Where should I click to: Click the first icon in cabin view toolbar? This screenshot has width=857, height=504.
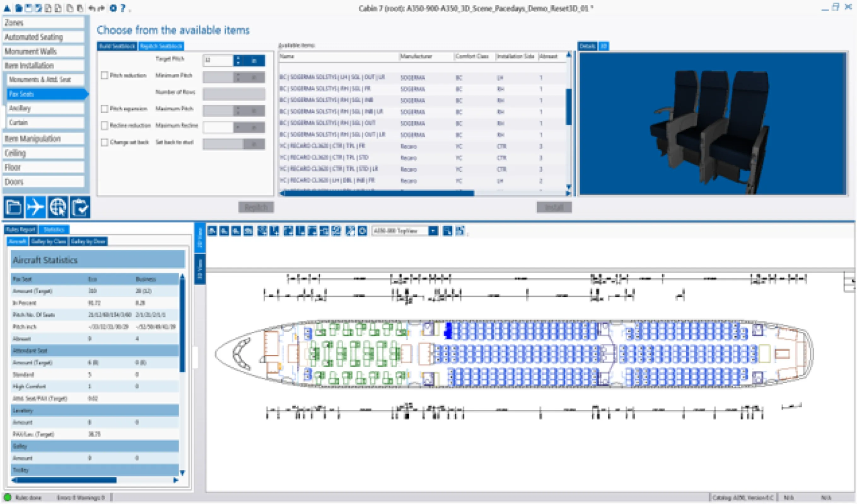(212, 231)
